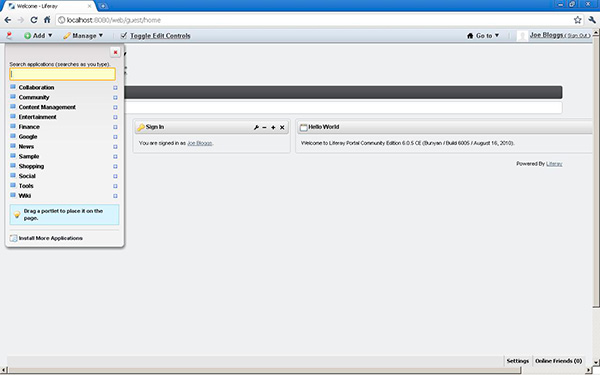Click the horizontal scrollbar at bottom
Viewport: 600px width, 375px height.
click(x=264, y=370)
